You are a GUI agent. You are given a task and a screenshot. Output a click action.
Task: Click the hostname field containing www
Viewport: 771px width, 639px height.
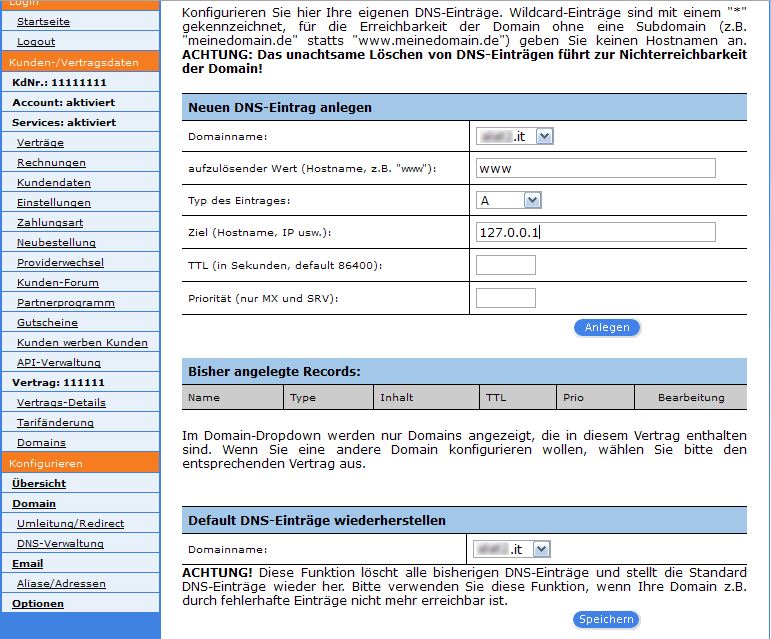tap(595, 168)
